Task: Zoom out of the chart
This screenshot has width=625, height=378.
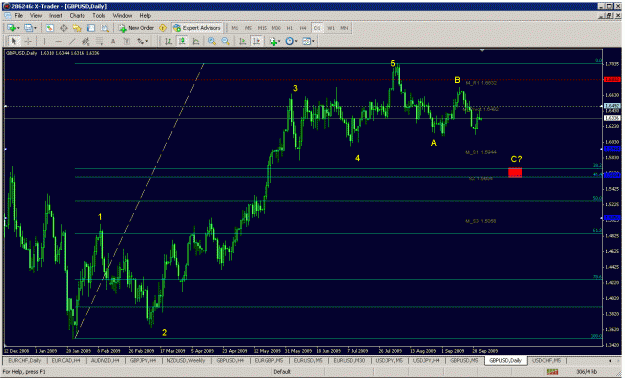Action: pos(226,41)
